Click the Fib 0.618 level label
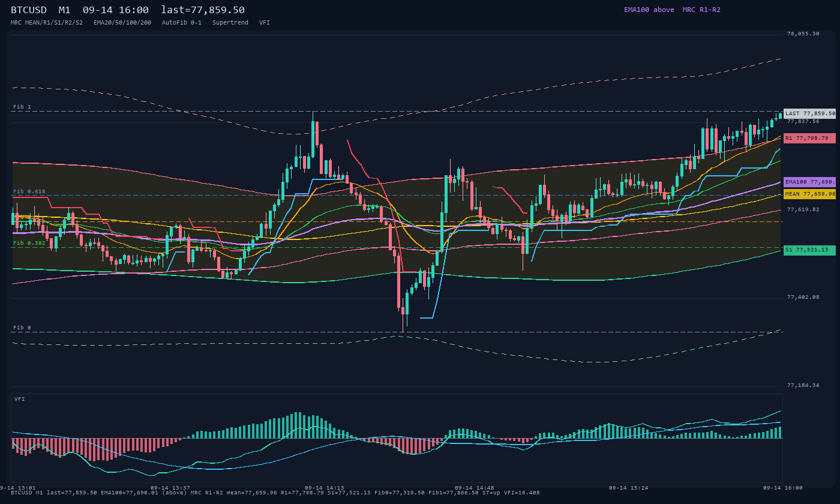 pos(29,191)
